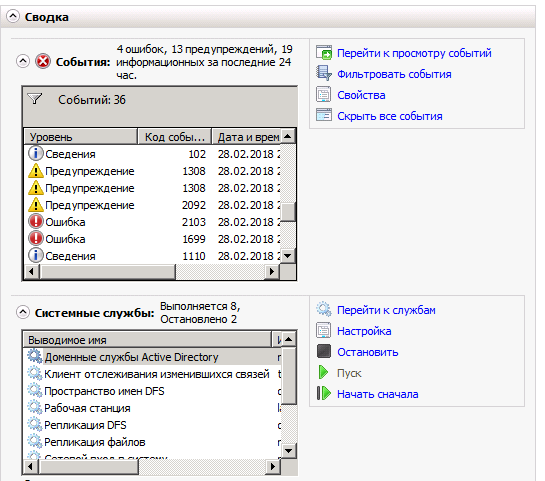
Task: Select the Сведения event with code 102
Action: 153,154
